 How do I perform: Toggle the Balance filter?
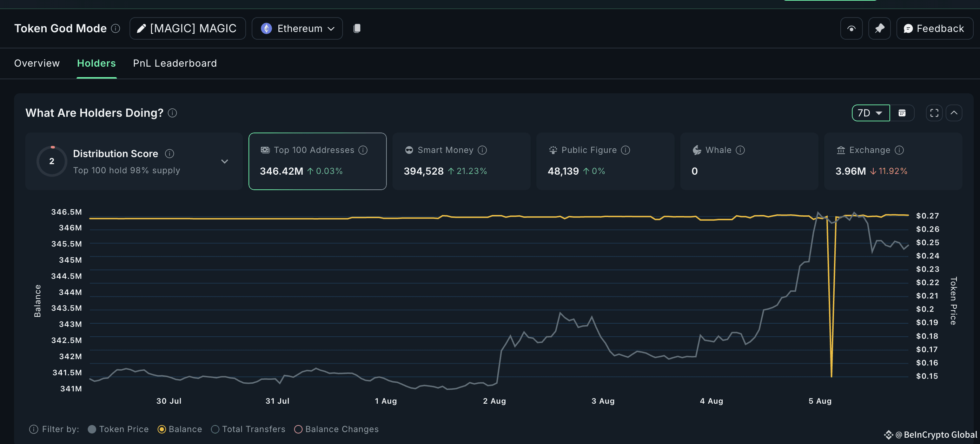180,429
